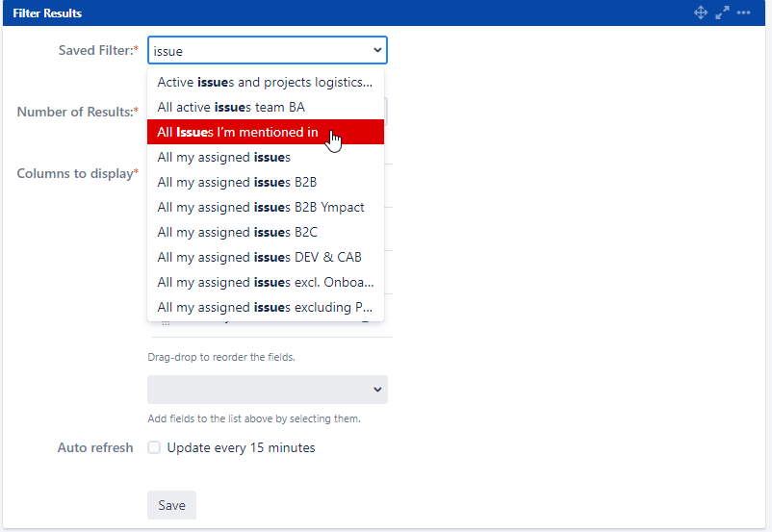Select All Issues I'm mentioned in
Viewport: 772px width, 532px height.
266,132
